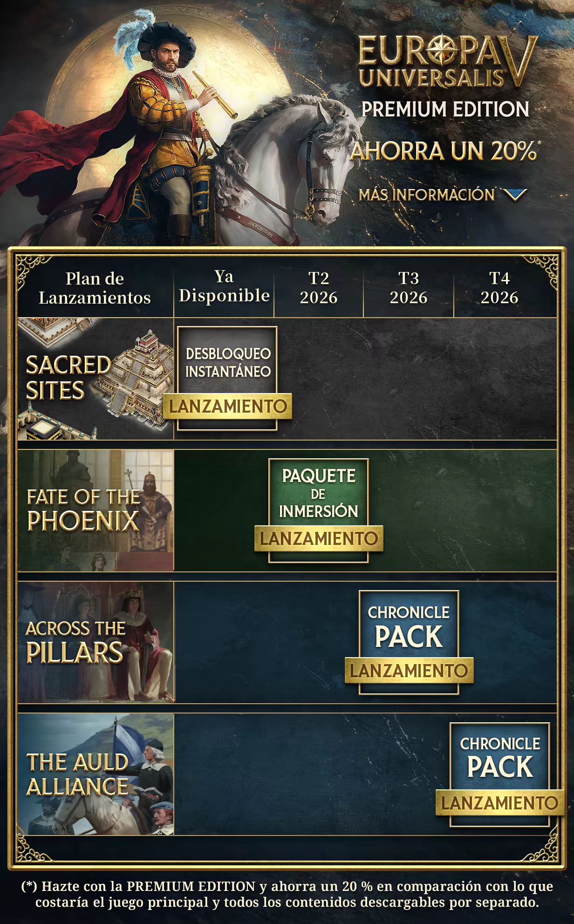Select the Ya Disponible column header
This screenshot has width=574, height=924.
[224, 286]
